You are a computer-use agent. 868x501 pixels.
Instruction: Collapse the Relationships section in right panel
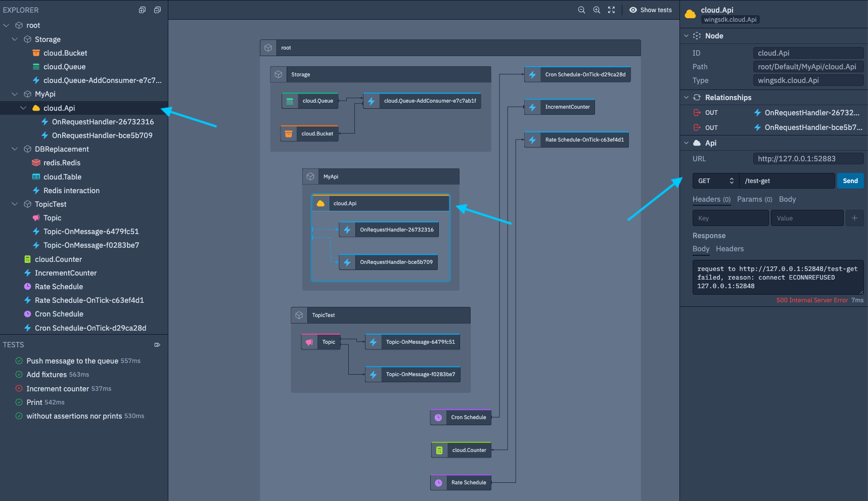[x=687, y=97]
